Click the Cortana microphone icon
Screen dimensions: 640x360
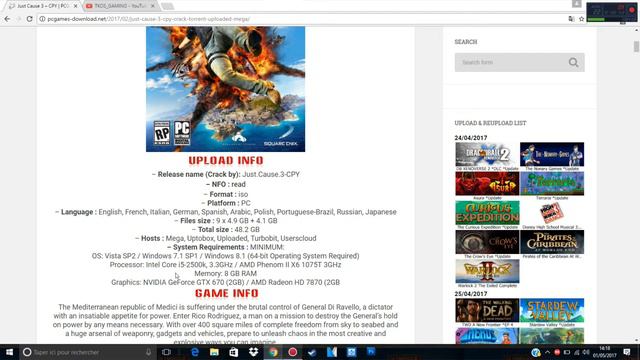coord(149,352)
